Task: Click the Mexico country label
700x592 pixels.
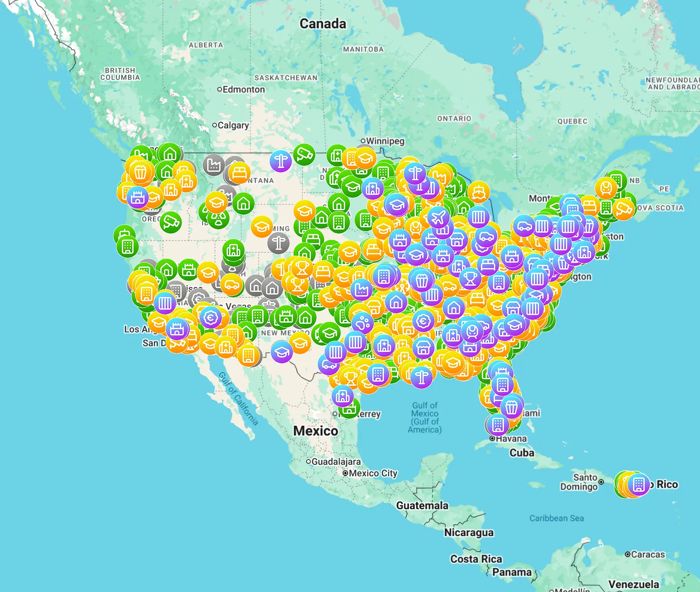Action: 315,431
